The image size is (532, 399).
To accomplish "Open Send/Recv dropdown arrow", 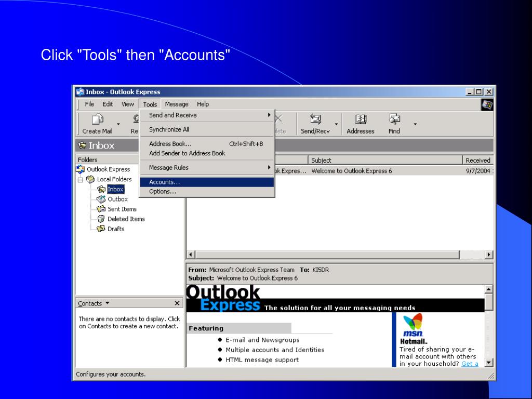I will (x=336, y=124).
